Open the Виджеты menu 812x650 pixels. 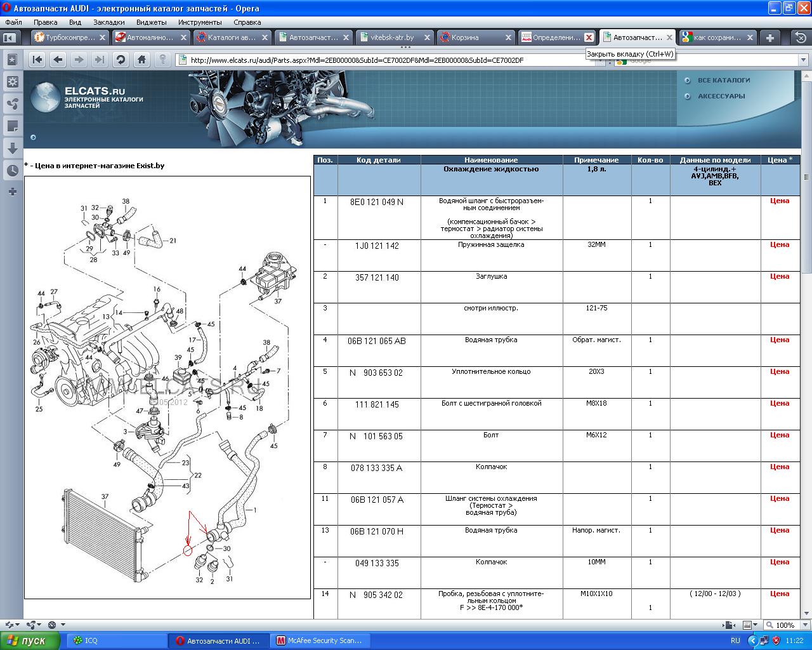tap(152, 22)
